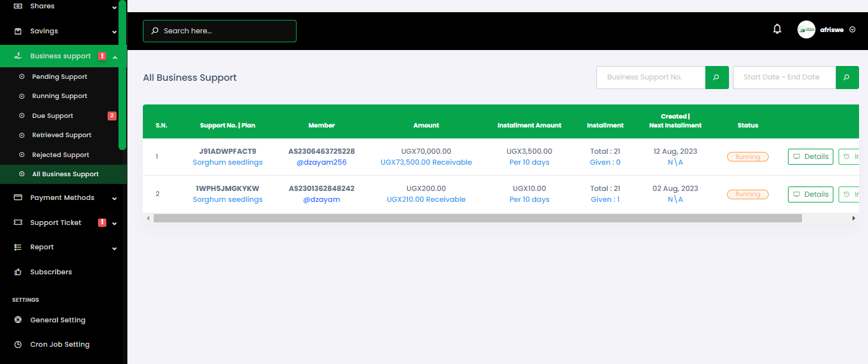Select the All Business Support menu item
The height and width of the screenshot is (364, 868).
(x=63, y=174)
